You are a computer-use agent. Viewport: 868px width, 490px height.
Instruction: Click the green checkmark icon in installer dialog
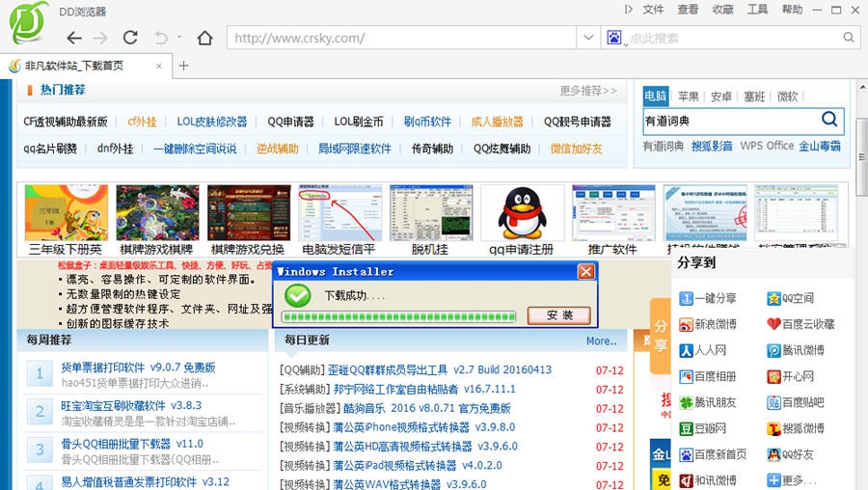(x=298, y=296)
